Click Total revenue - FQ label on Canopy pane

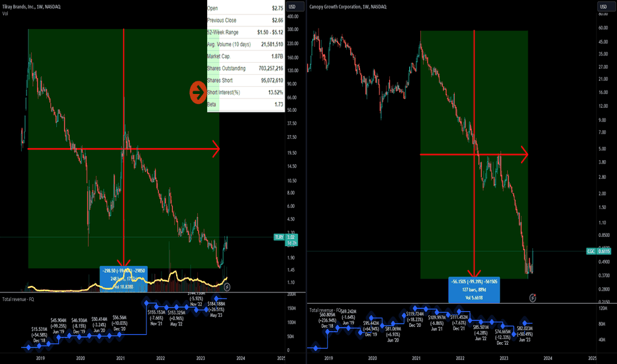click(325, 310)
